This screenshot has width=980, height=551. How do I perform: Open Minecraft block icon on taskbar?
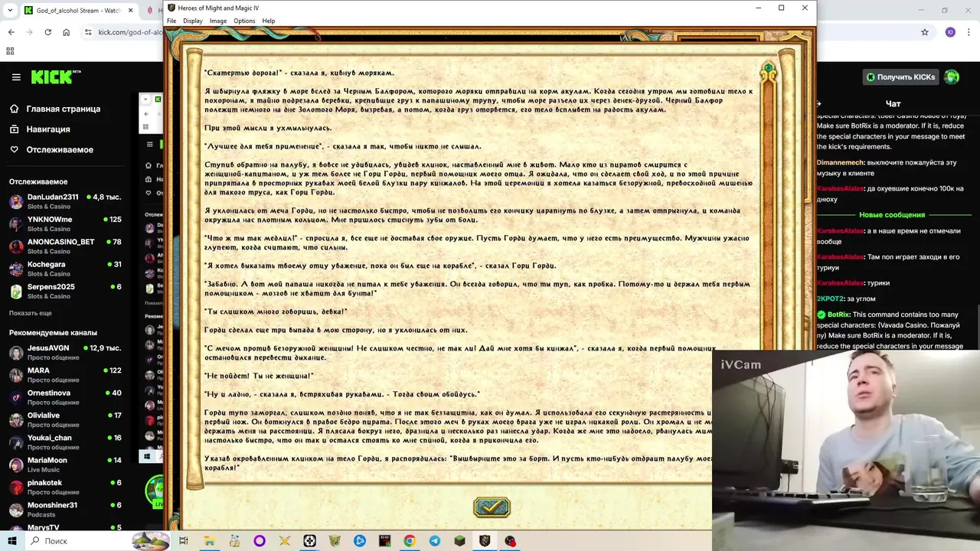tap(459, 541)
